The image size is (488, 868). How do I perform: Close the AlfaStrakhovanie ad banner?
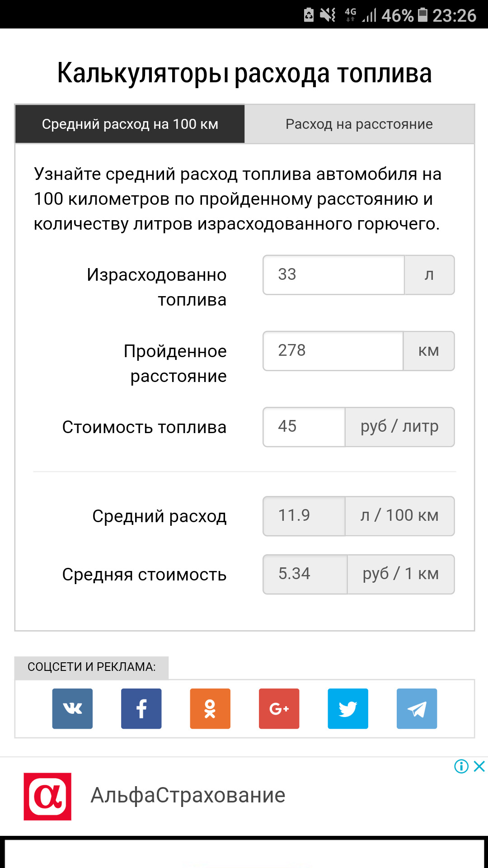[x=479, y=766]
